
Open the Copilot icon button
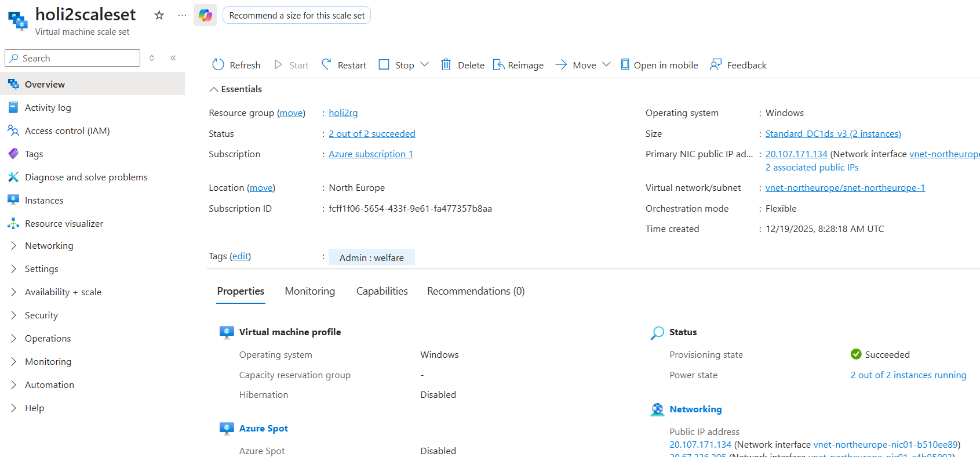205,15
